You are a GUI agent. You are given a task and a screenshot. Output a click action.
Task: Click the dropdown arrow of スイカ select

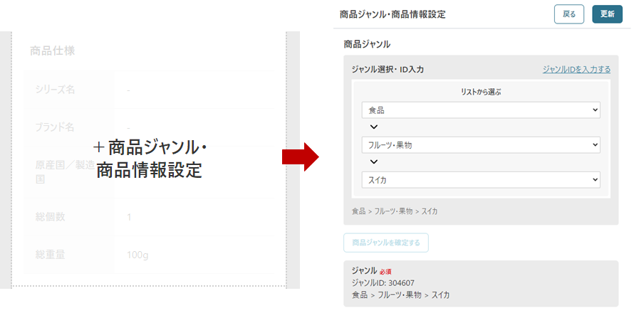(595, 180)
